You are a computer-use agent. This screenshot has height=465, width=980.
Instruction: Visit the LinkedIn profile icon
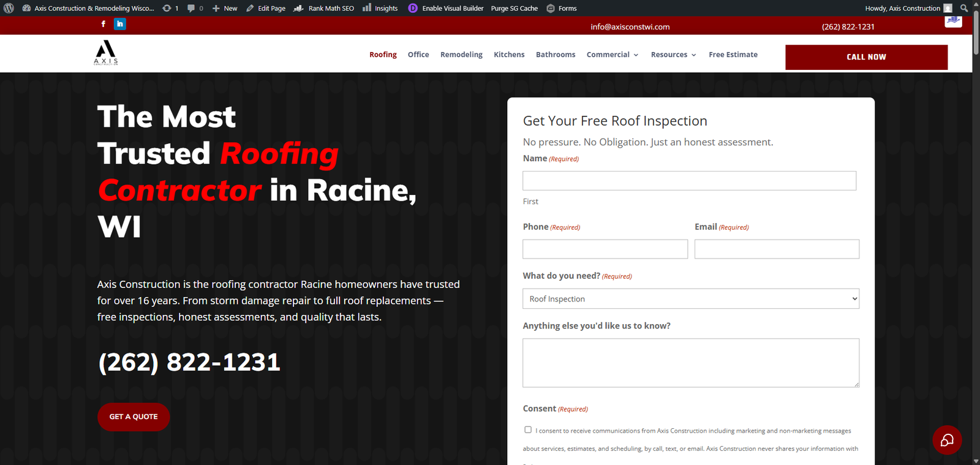tap(120, 24)
